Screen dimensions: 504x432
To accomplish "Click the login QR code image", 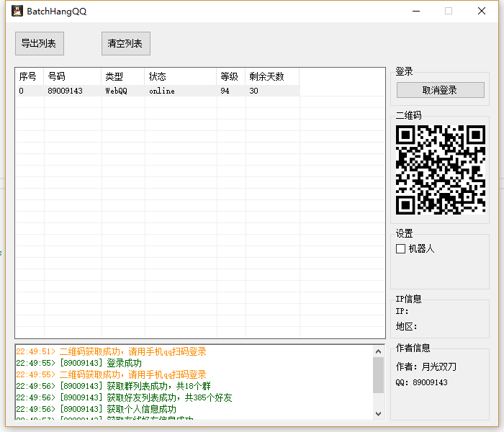I will (x=441, y=170).
